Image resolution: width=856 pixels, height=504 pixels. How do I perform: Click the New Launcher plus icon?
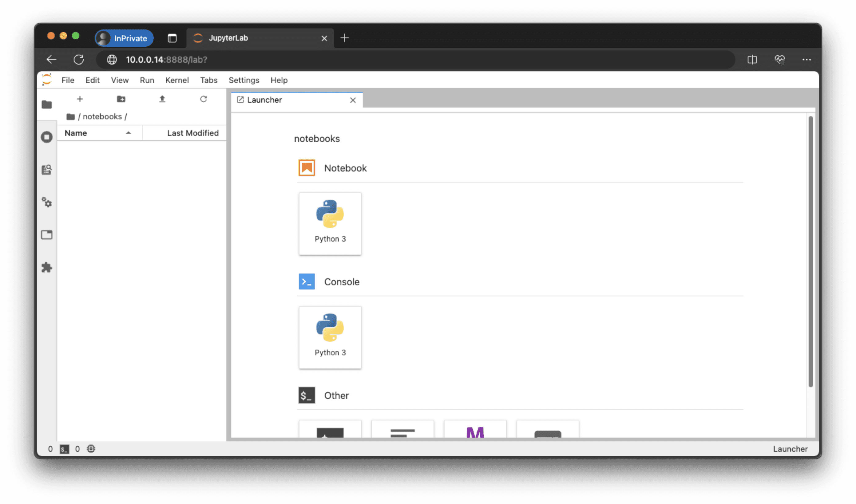coord(80,99)
